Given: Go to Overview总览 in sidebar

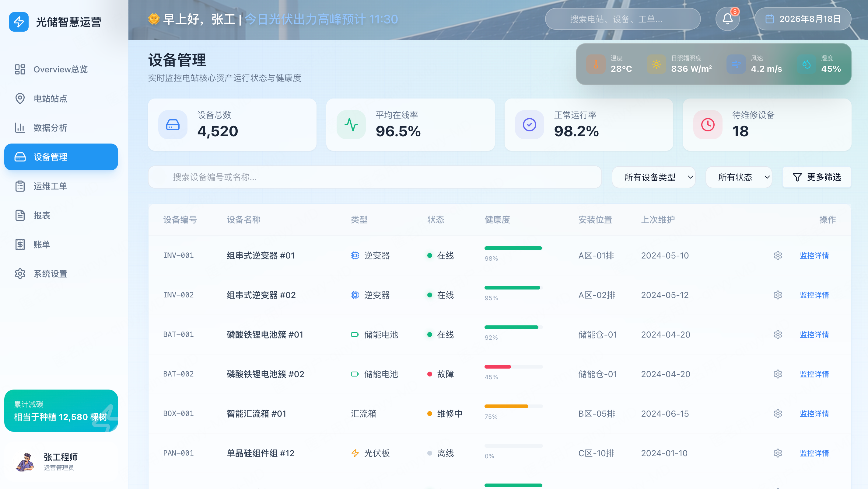Looking at the screenshot, I should [x=61, y=69].
